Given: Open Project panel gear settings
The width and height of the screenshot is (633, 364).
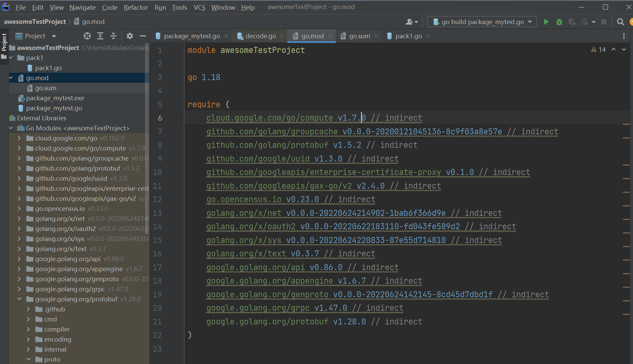Looking at the screenshot, I should 130,36.
